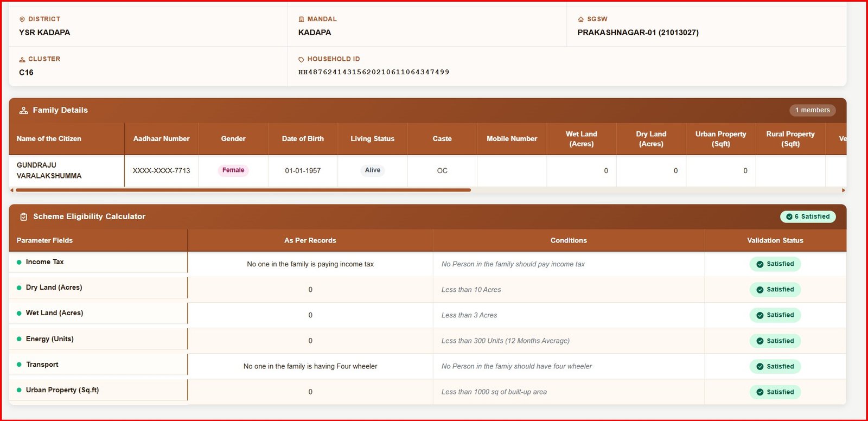The width and height of the screenshot is (868, 421).
Task: Click the Mandal building icon
Action: 301,19
